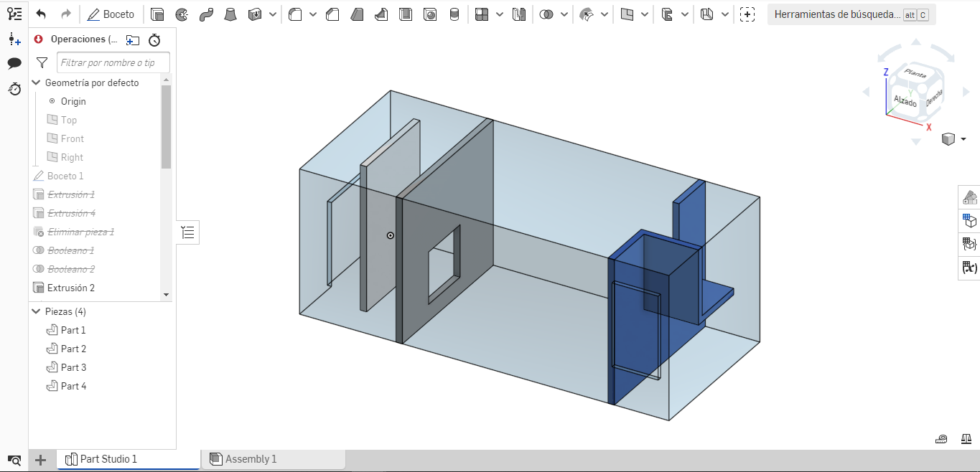
Task: Open the view cube display options dropdown
Action: pyautogui.click(x=963, y=139)
